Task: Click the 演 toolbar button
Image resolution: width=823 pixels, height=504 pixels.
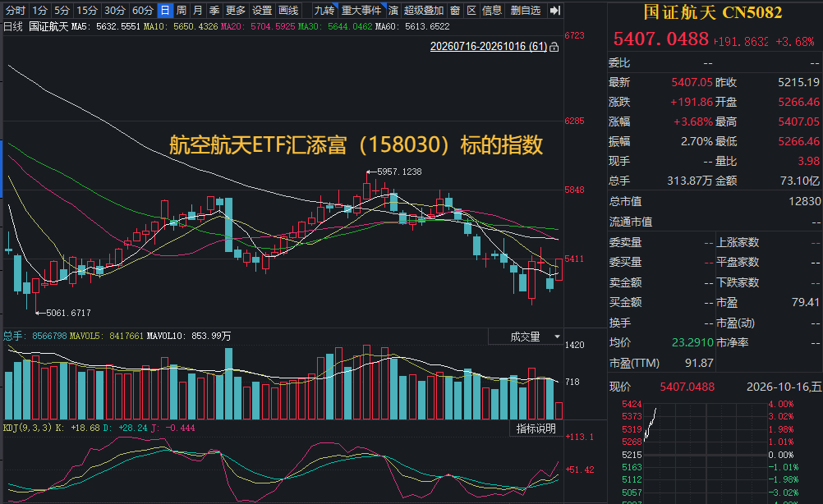Action: pyautogui.click(x=393, y=11)
